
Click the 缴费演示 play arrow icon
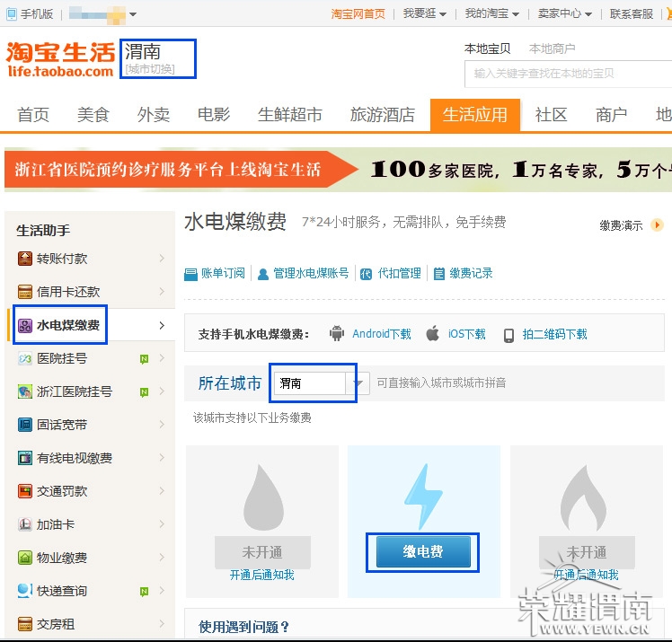click(657, 225)
